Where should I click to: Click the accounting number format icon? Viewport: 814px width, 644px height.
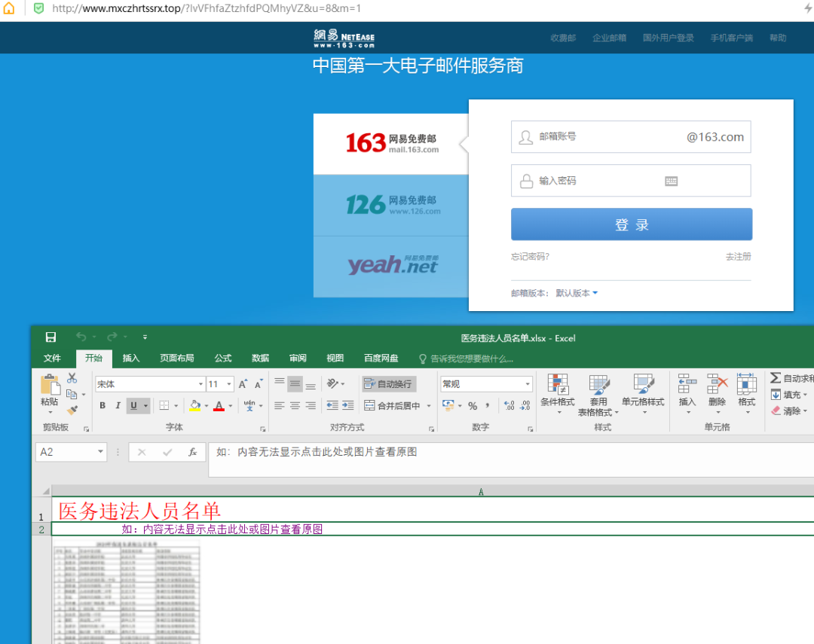click(448, 405)
